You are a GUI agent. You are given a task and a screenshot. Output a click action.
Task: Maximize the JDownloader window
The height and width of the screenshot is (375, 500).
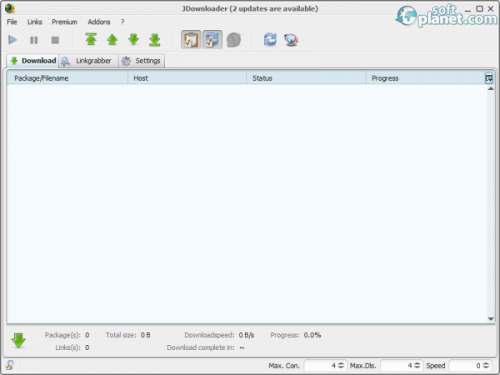[x=479, y=9]
